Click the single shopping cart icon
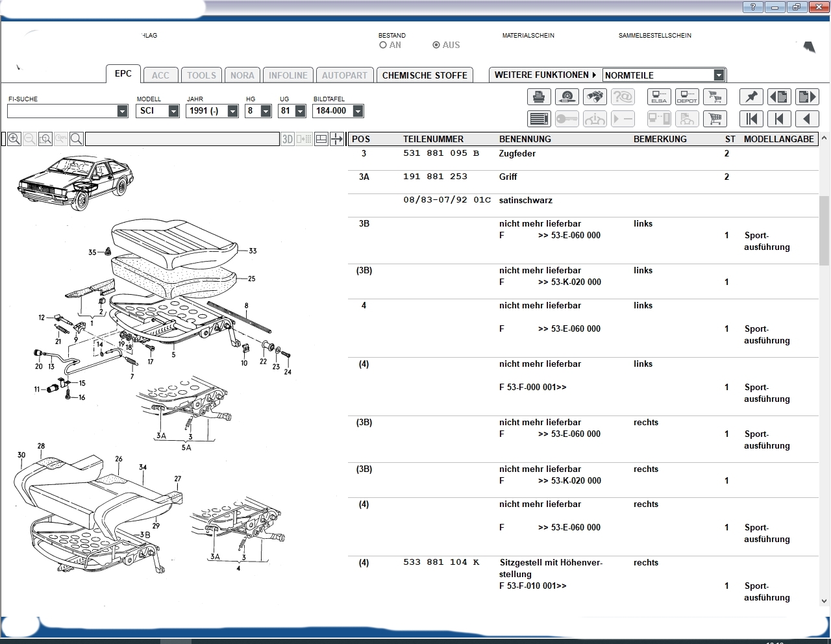The width and height of the screenshot is (831, 644). (715, 97)
